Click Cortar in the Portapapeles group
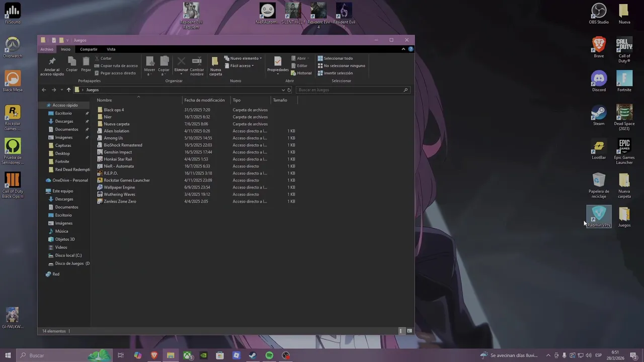The width and height of the screenshot is (644, 362). [103, 58]
